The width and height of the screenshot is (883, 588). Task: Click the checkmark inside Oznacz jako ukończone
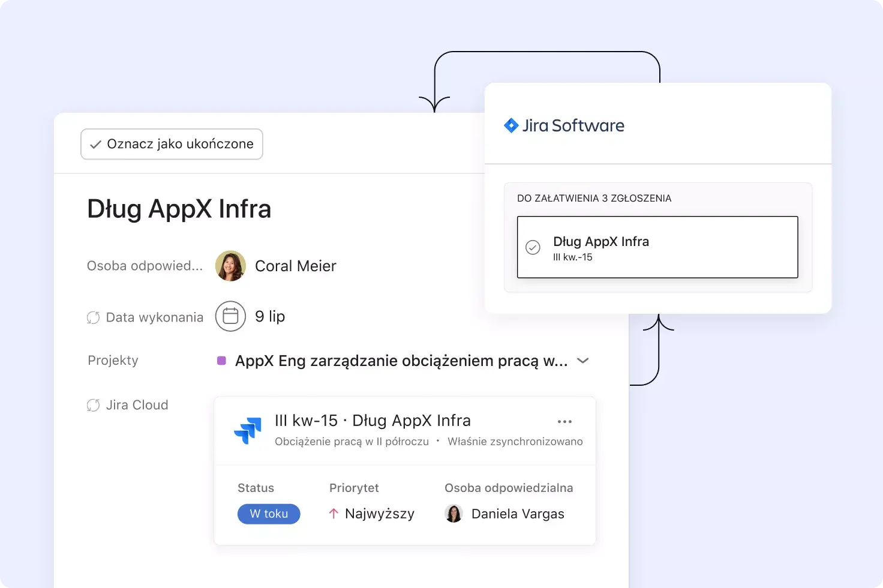(x=95, y=144)
